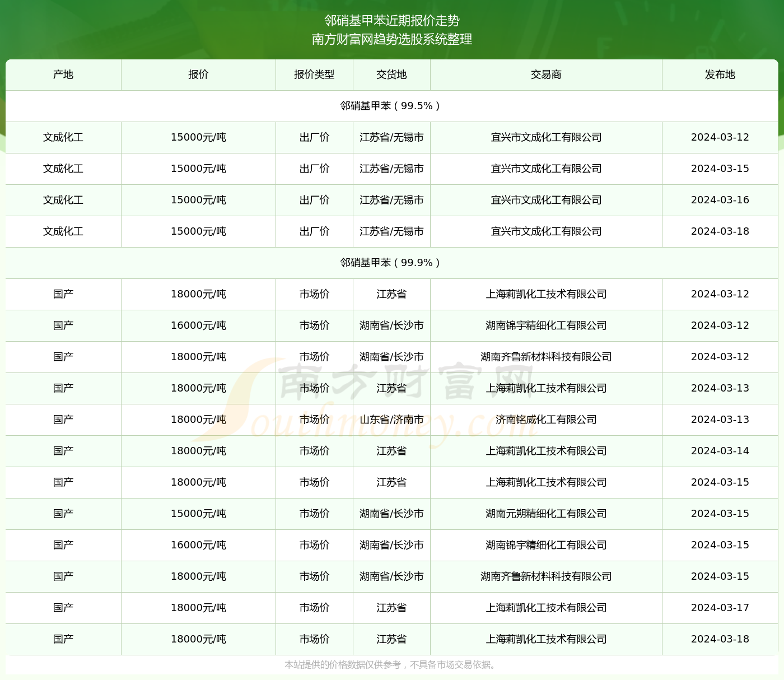
Task: Click the date 2024-03-17
Action: [720, 608]
